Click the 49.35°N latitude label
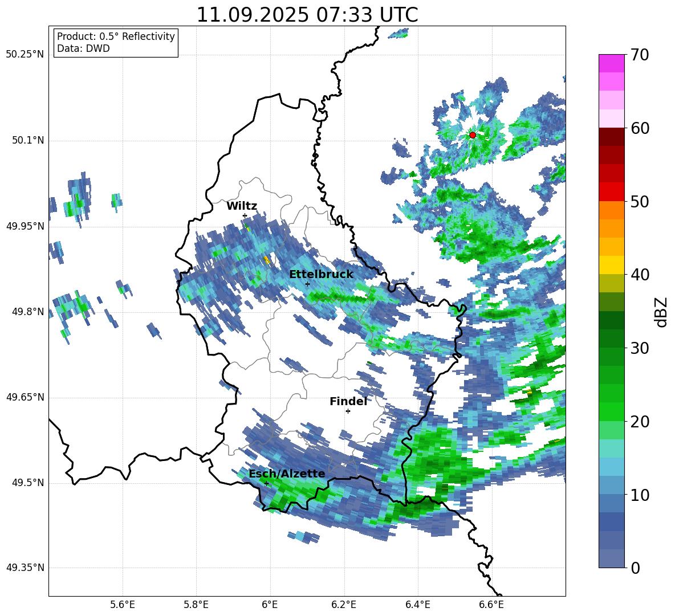The height and width of the screenshot is (616, 675). coord(25,568)
